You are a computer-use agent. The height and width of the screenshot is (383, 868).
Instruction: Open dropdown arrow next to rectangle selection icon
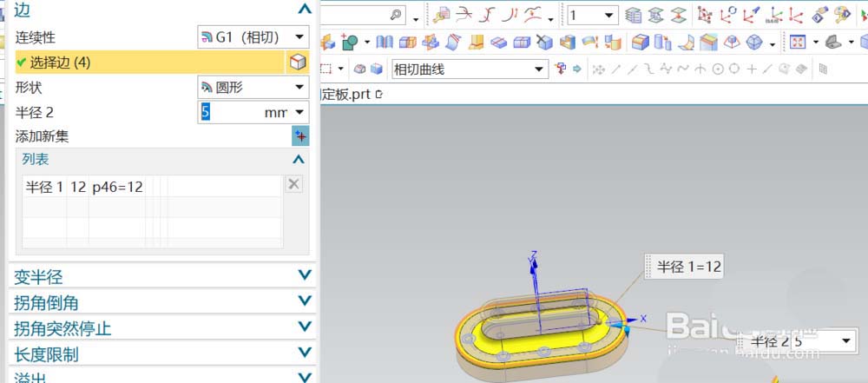point(340,69)
